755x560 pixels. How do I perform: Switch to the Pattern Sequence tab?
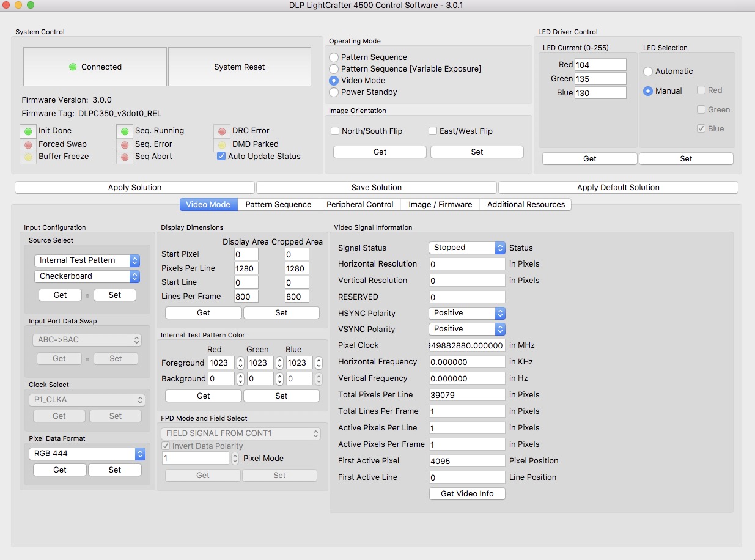(278, 204)
